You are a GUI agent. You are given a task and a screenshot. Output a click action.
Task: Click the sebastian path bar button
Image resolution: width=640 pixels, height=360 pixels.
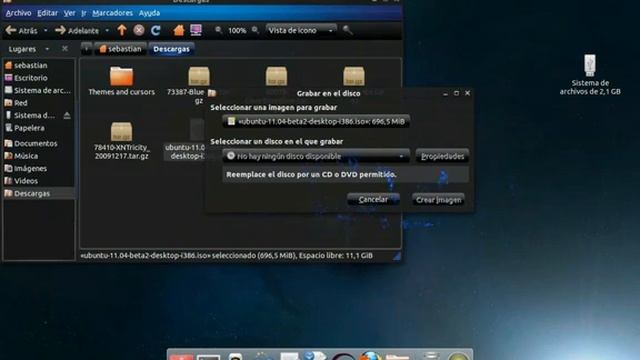[120, 49]
